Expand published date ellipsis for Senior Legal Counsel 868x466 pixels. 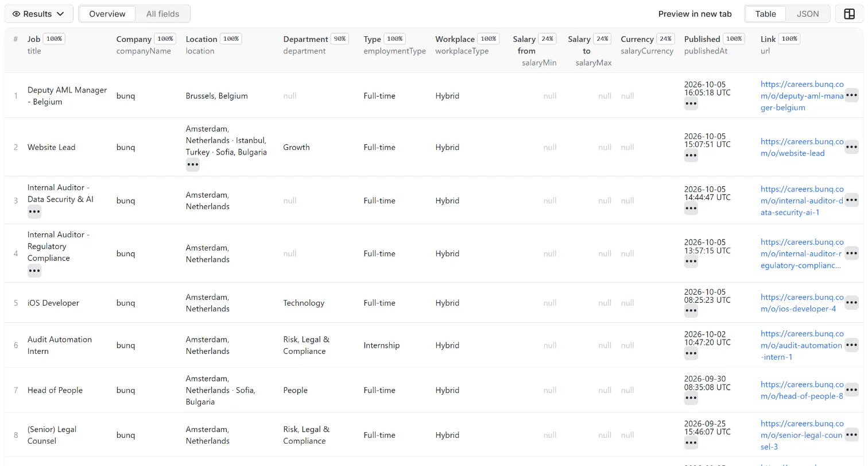pyautogui.click(x=691, y=443)
